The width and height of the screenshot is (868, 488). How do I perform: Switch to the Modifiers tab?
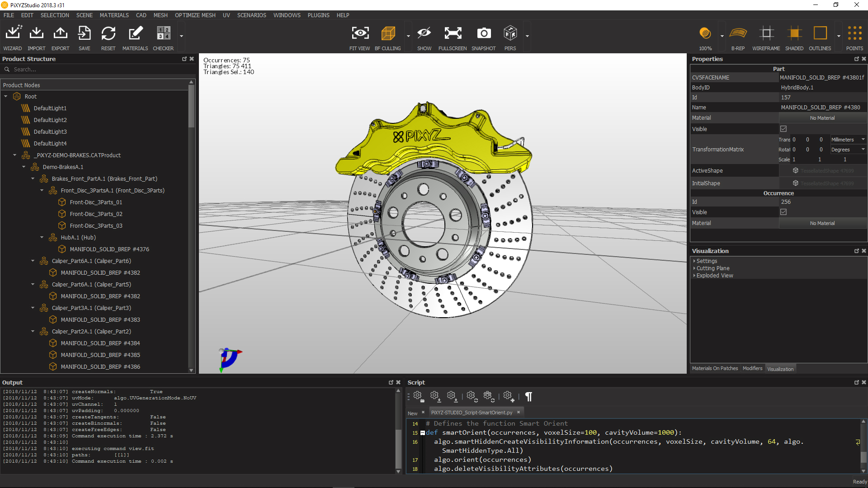pos(752,369)
